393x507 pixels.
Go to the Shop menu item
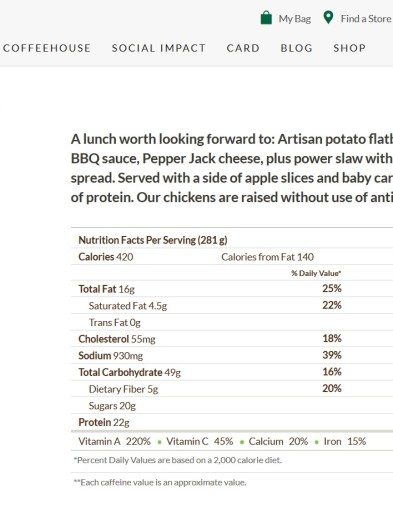[350, 48]
